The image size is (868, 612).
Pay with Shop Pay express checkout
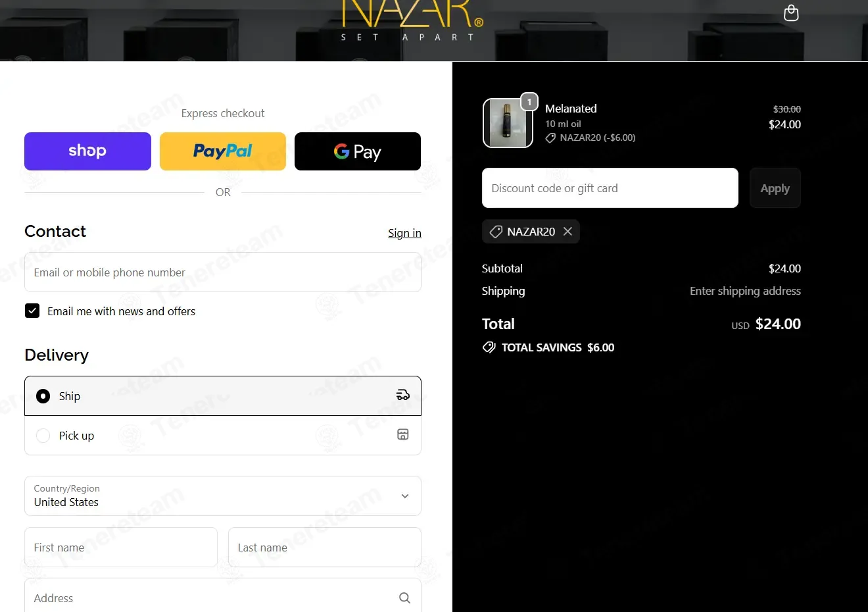[x=87, y=151]
